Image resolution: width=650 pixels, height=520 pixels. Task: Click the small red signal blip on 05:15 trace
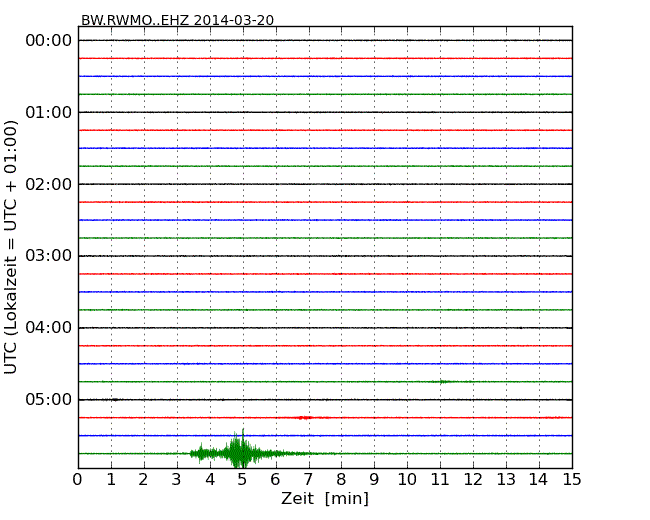tap(306, 418)
